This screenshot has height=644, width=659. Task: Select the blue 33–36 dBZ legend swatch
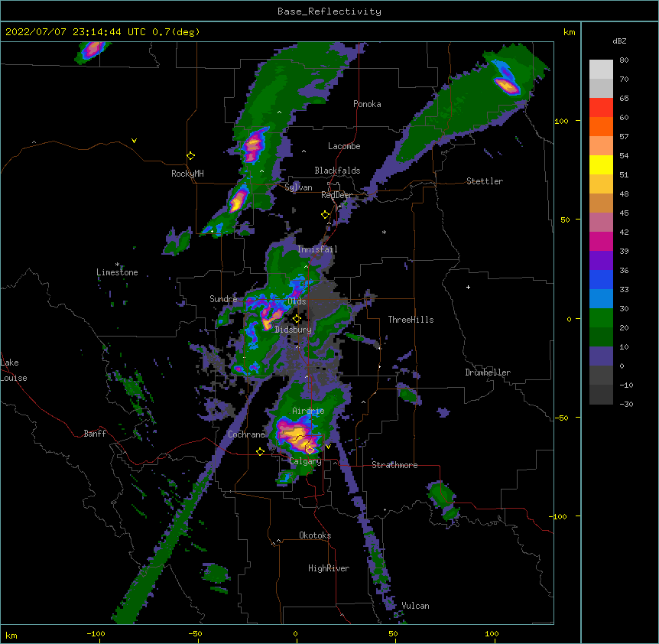point(601,280)
